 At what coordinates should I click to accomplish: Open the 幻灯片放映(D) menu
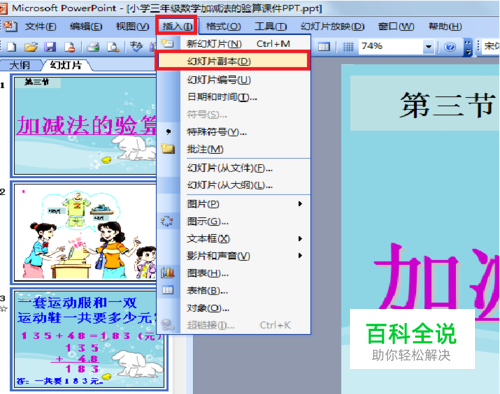(x=332, y=26)
